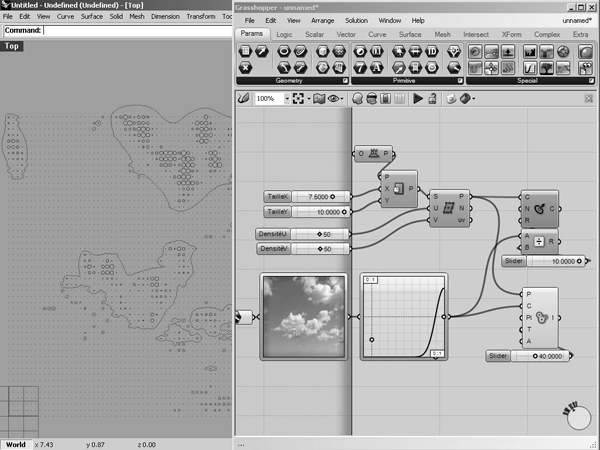This screenshot has height=450, width=600.
Task: Open dropdown arrow beside document preview settings icon
Action: click(x=474, y=99)
